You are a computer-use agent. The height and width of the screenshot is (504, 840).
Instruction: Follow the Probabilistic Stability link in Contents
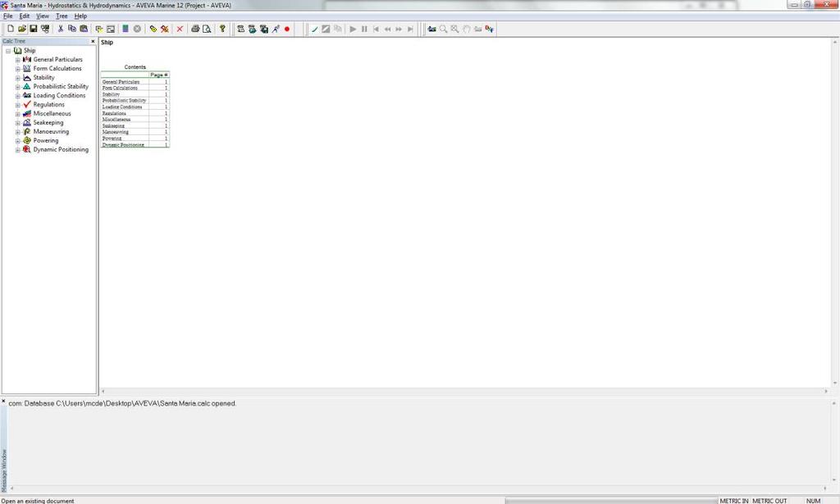pos(125,101)
